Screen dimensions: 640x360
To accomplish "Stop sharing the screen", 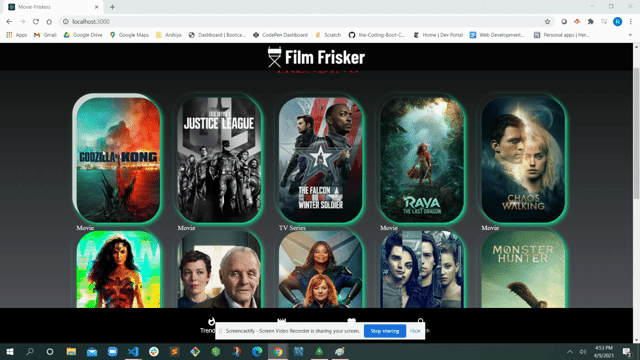I will (384, 331).
